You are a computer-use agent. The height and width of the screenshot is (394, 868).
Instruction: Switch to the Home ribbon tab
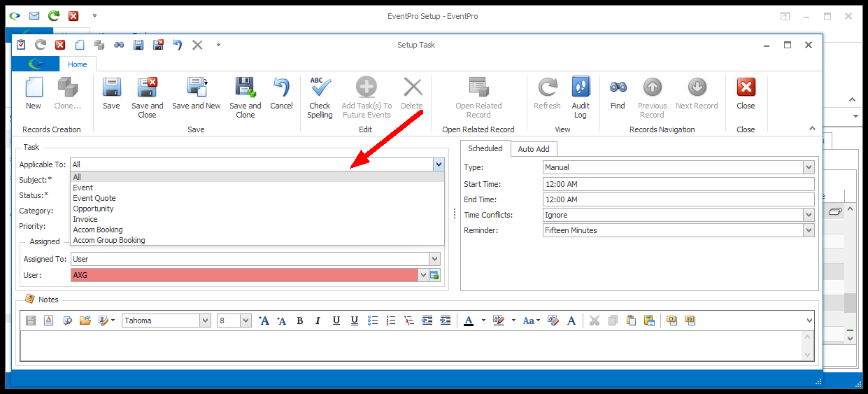[x=78, y=64]
